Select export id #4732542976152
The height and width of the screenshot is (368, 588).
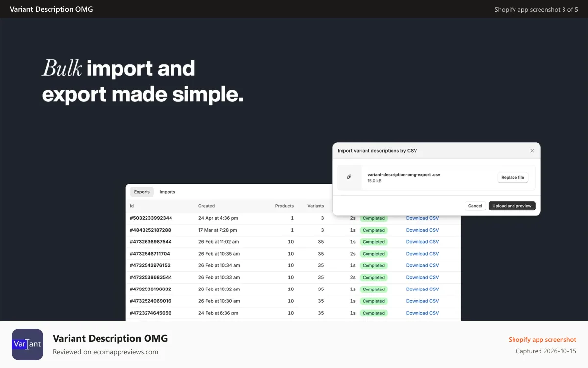pos(150,265)
